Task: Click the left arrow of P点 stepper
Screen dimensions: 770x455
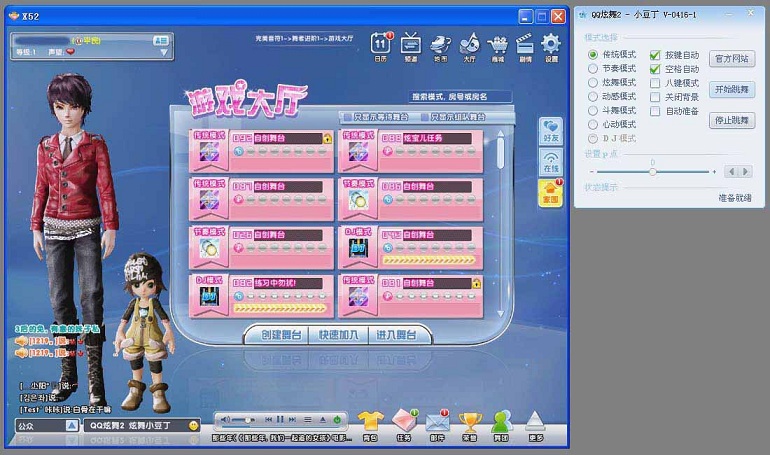Action: tap(732, 172)
